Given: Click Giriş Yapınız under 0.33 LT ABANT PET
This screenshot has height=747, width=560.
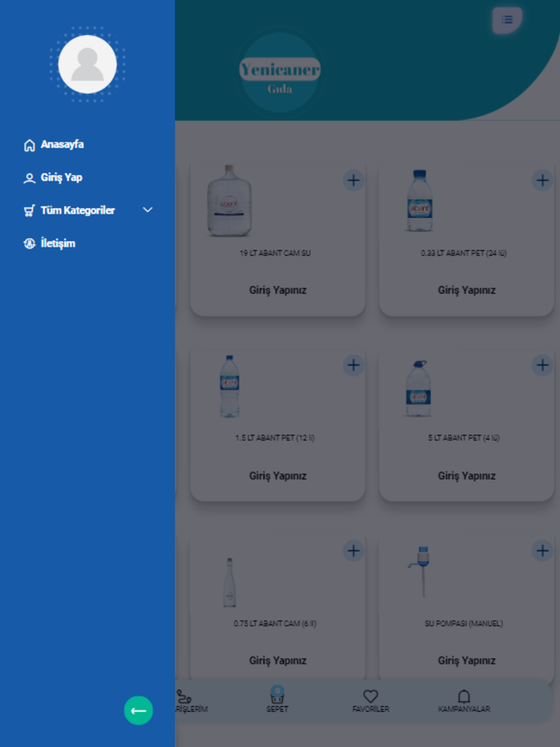Looking at the screenshot, I should point(466,290).
